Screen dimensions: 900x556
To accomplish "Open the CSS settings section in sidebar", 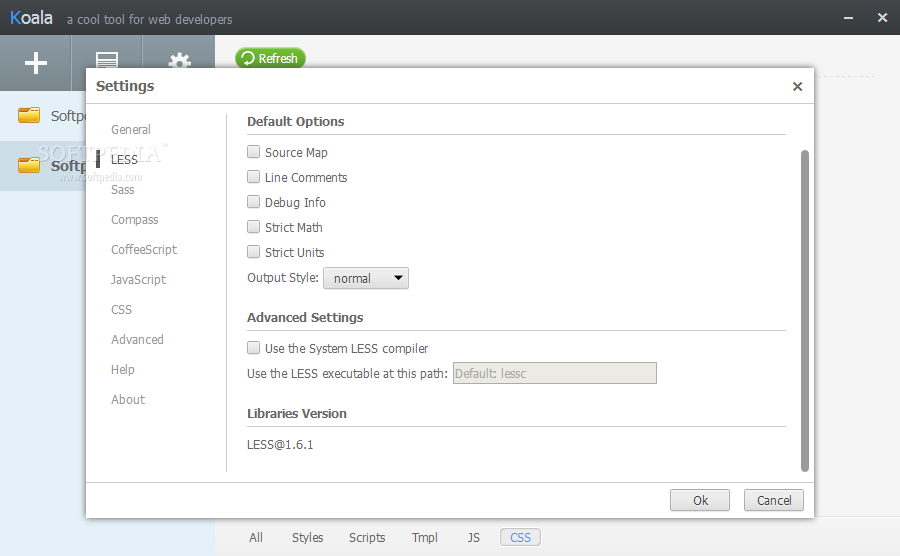I will 121,310.
